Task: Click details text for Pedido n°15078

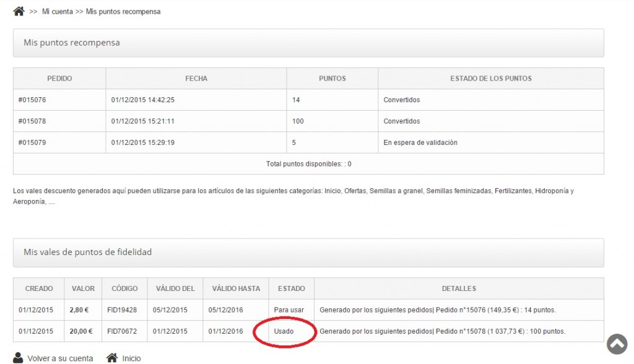Action: [442, 331]
